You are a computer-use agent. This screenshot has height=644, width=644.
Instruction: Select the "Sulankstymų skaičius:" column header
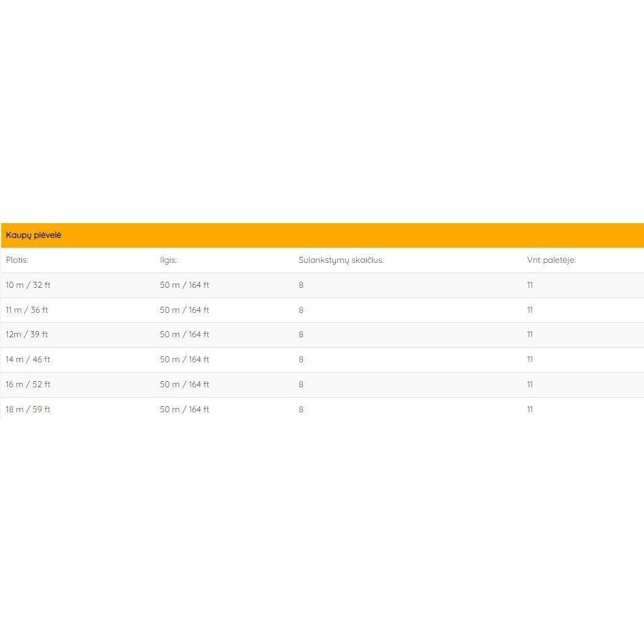[341, 260]
